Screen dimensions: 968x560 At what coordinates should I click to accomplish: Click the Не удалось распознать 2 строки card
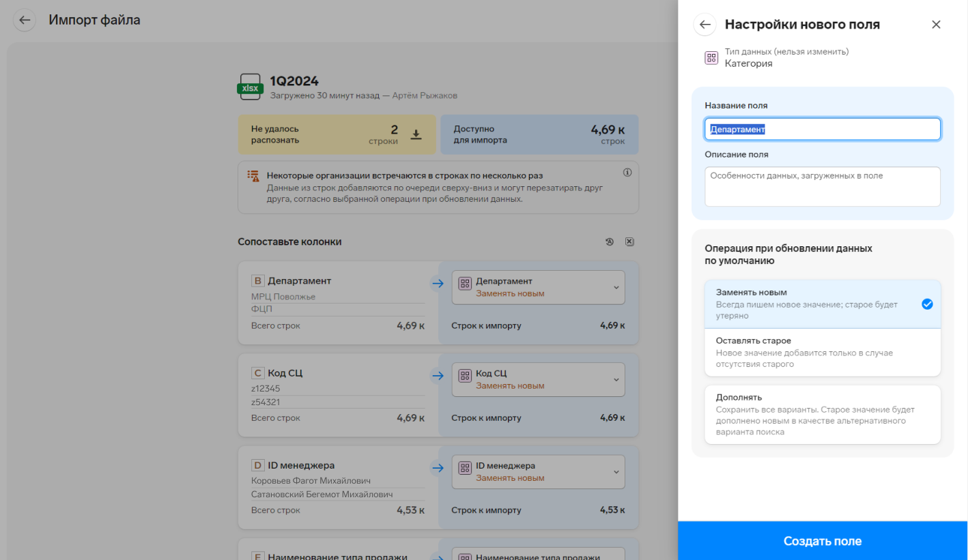pos(337,134)
